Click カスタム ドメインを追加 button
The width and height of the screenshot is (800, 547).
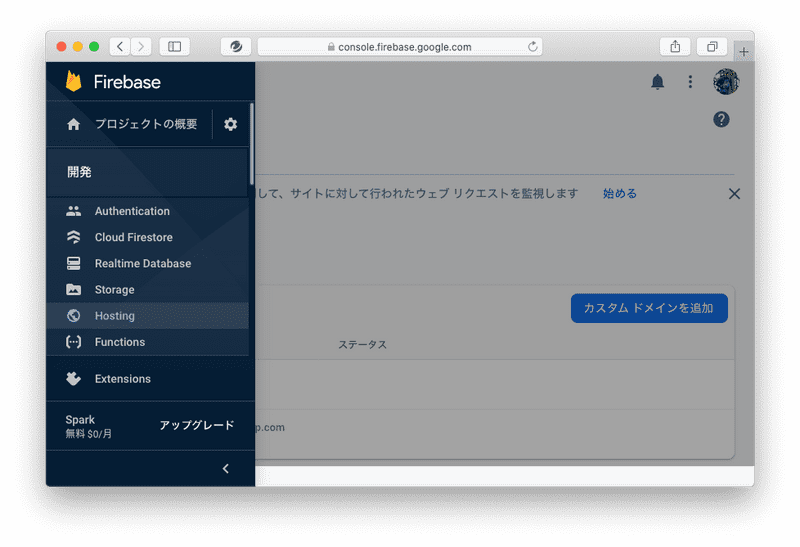pyautogui.click(x=649, y=308)
